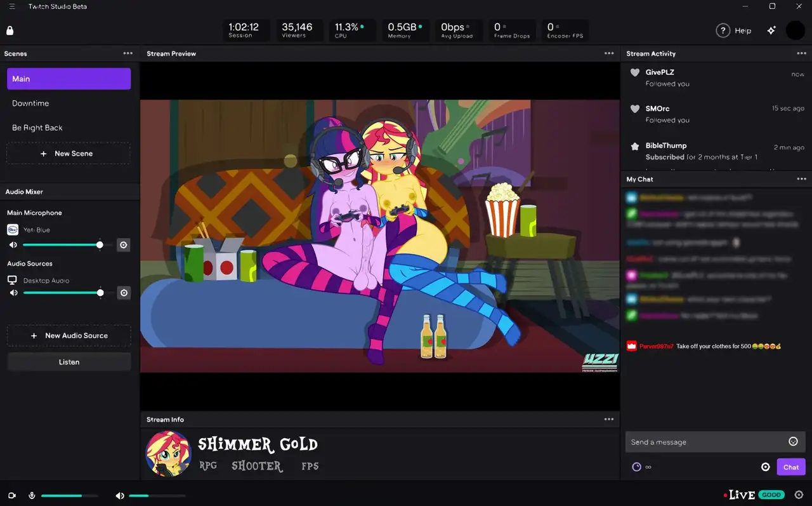The width and height of the screenshot is (812, 506).
Task: Click the lock icon to unlock layout
Action: coord(10,30)
